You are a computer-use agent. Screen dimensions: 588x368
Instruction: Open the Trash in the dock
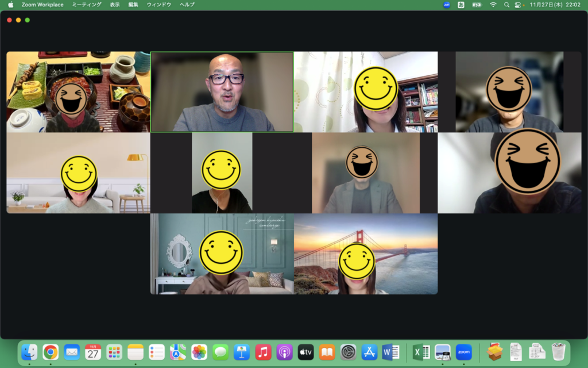tap(558, 352)
